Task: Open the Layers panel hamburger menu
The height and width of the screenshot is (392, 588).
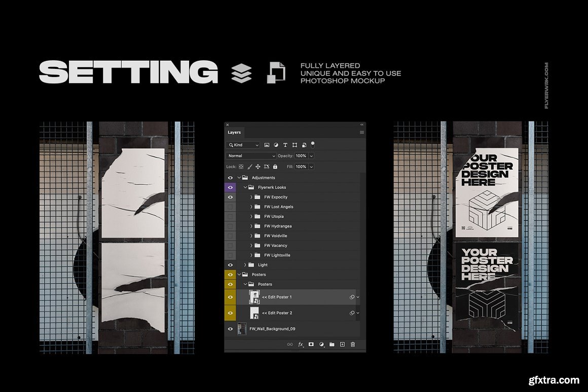Action: click(361, 132)
